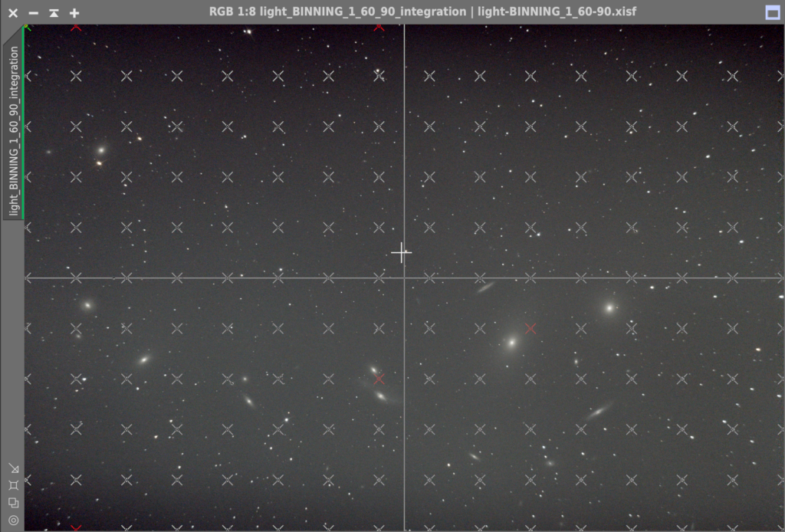The image size is (785, 532).
Task: Maximize the image window with the plus button
Action: [x=74, y=13]
